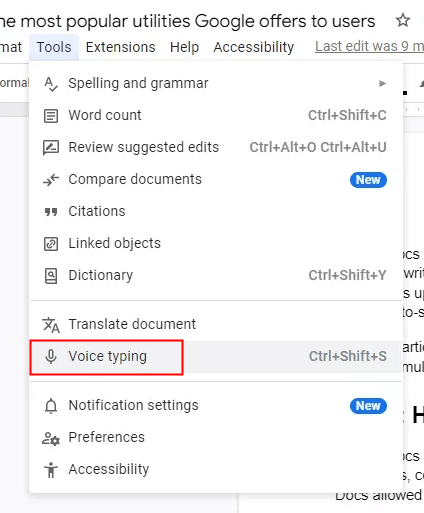Click the Citations quotation mark icon
This screenshot has height=513, width=424.
tap(51, 212)
